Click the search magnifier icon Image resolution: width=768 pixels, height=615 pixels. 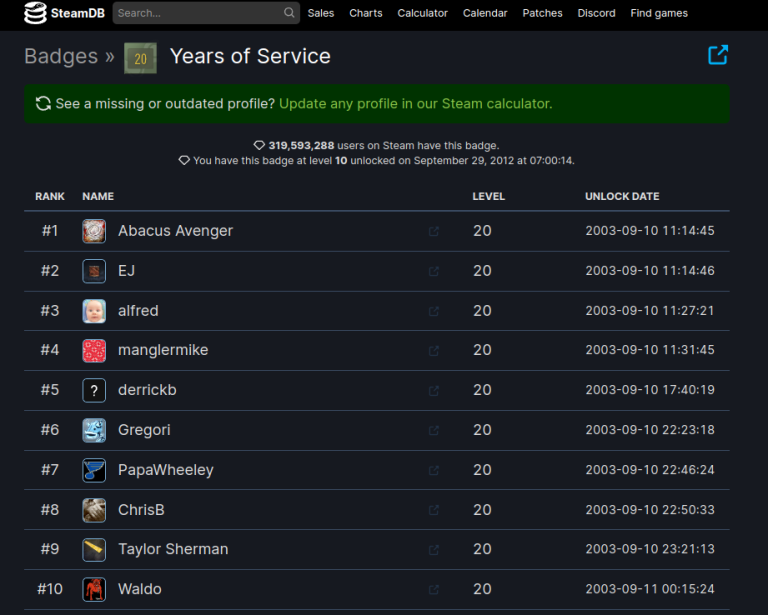[x=289, y=13]
